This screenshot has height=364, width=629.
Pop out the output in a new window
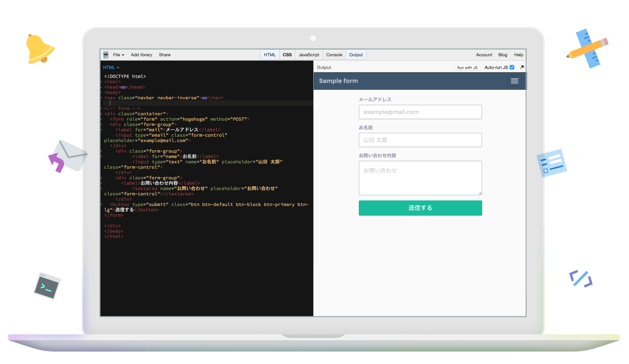(x=522, y=67)
